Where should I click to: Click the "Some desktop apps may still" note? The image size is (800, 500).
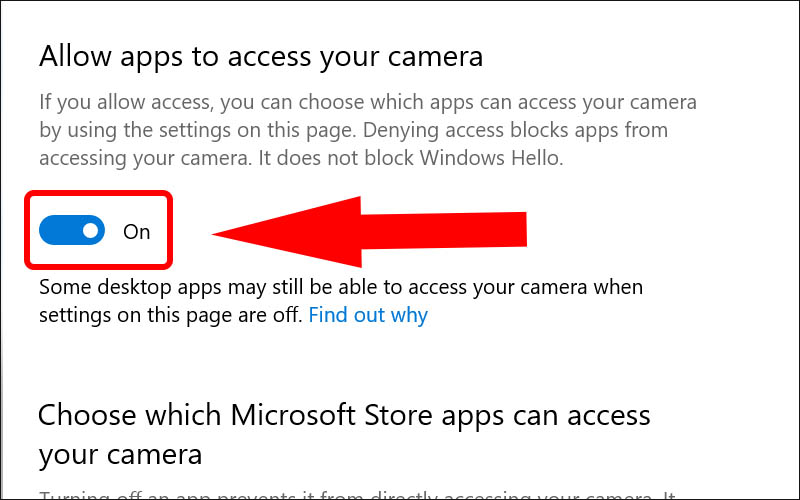(340, 288)
